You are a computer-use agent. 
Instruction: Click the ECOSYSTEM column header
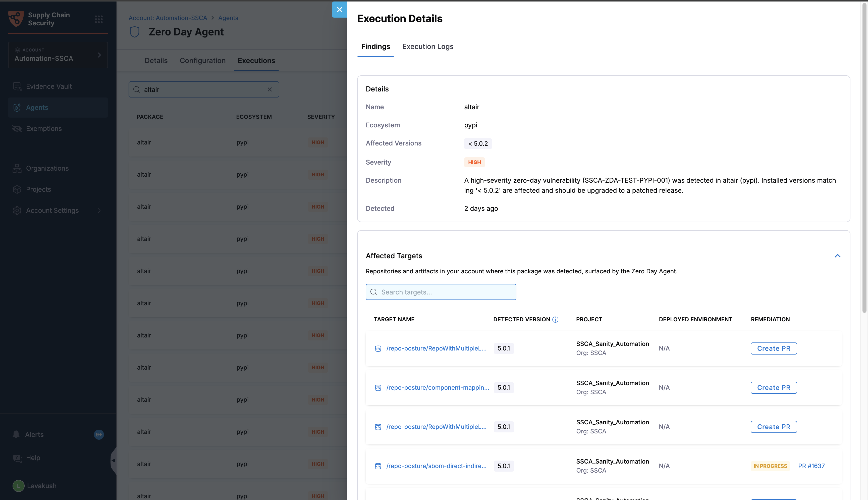tap(254, 117)
